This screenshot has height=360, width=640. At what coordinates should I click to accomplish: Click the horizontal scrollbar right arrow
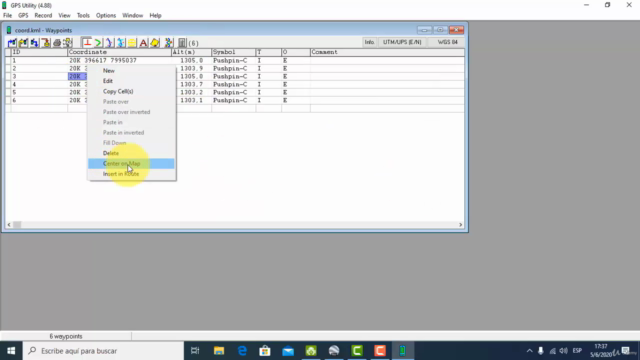(x=460, y=225)
